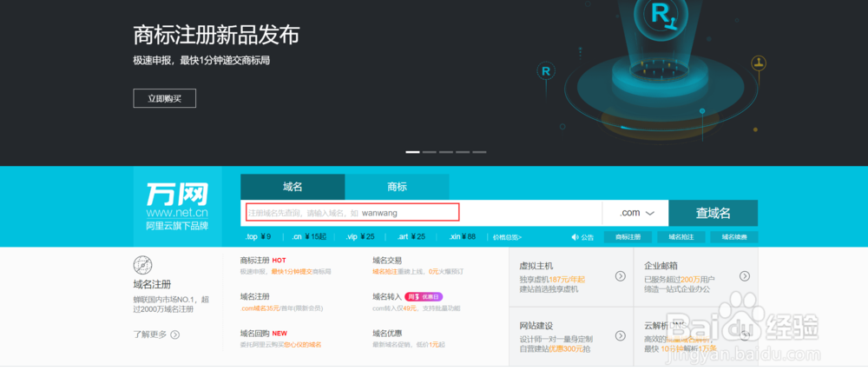
Task: Click the .vip ¥25 price link
Action: click(360, 236)
